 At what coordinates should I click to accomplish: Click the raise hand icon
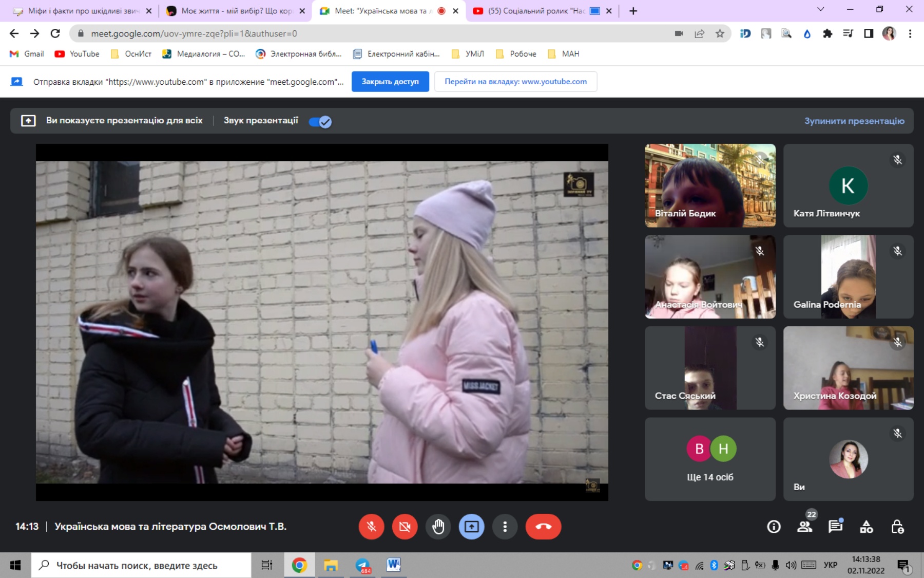point(438,527)
